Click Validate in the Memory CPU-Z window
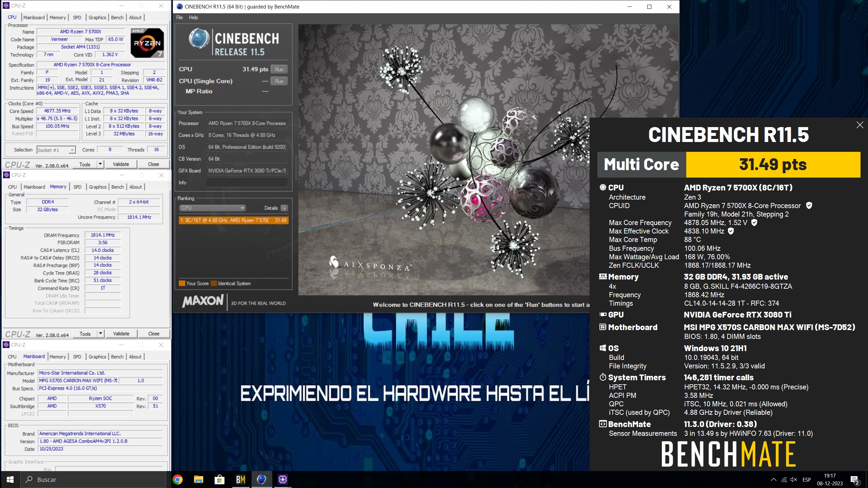Screen dimensions: 868x488 point(121,334)
